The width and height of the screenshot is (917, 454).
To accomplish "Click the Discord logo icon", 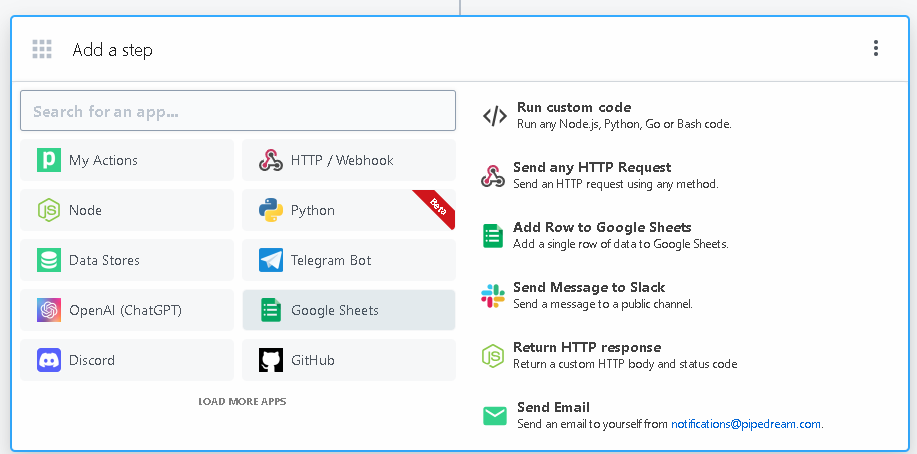I will tap(49, 360).
